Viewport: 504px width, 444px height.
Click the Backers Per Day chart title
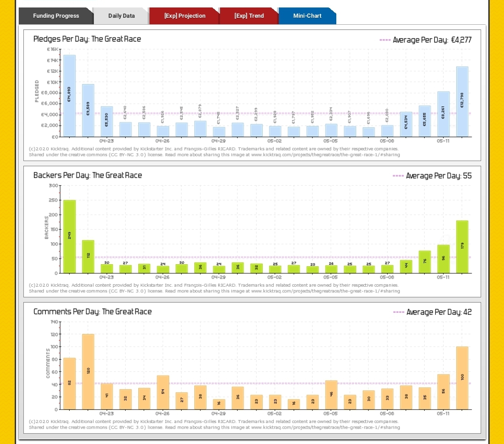click(x=87, y=176)
